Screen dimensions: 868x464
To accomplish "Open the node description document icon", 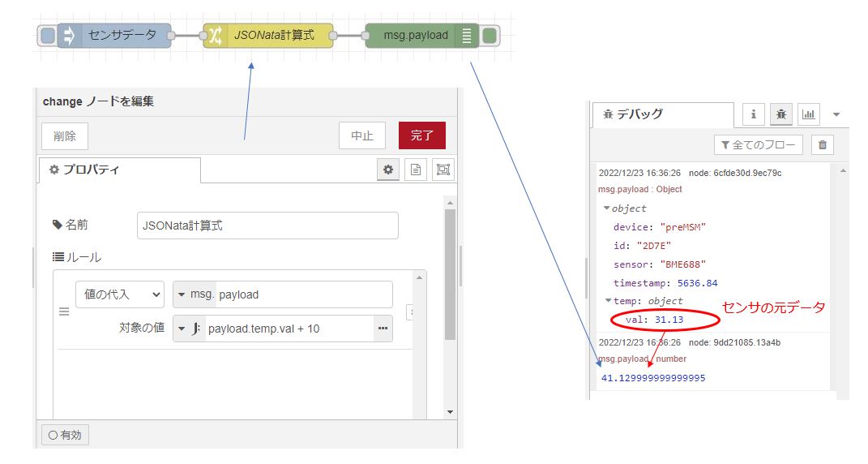I will [416, 170].
